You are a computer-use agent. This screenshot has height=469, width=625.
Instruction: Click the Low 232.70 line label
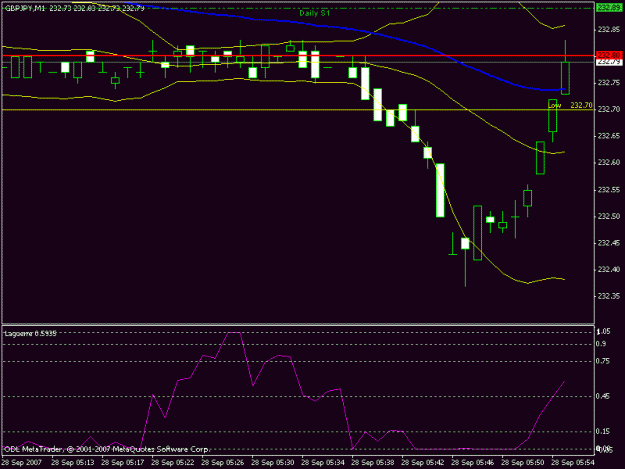click(570, 105)
